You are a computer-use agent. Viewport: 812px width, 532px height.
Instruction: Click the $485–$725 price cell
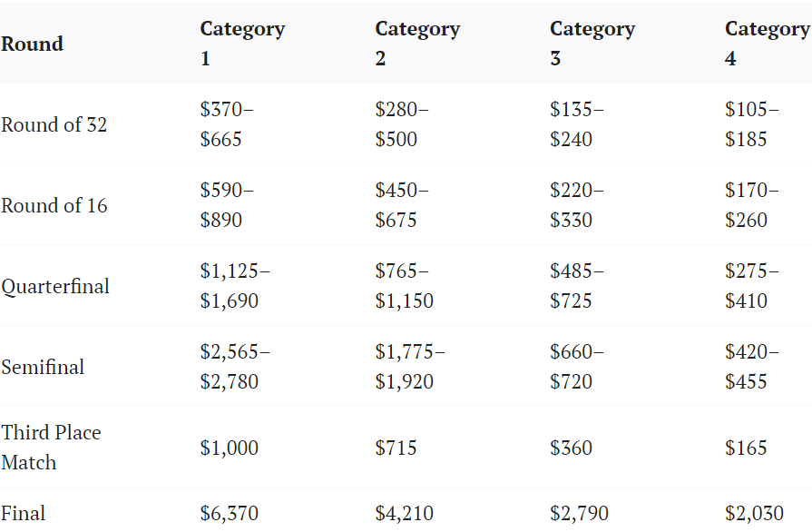pos(577,286)
